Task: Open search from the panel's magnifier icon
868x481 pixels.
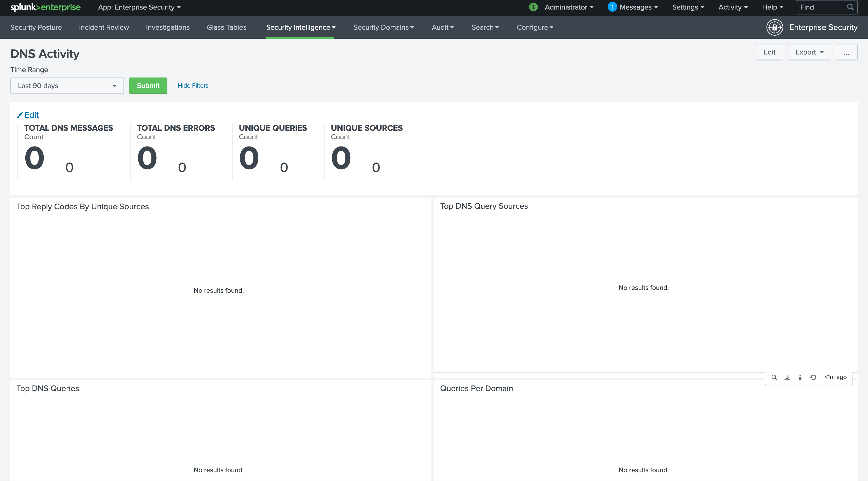Action: coord(774,377)
